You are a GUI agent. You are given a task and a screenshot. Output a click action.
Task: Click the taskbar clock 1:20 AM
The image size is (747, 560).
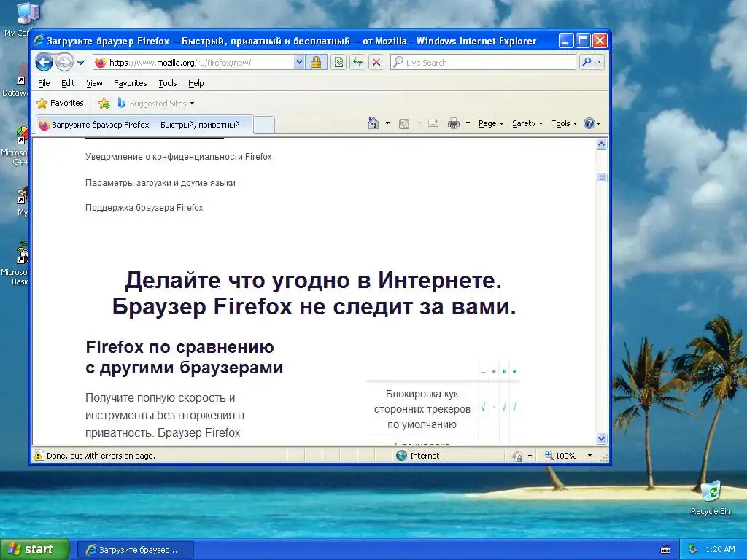coord(720,550)
